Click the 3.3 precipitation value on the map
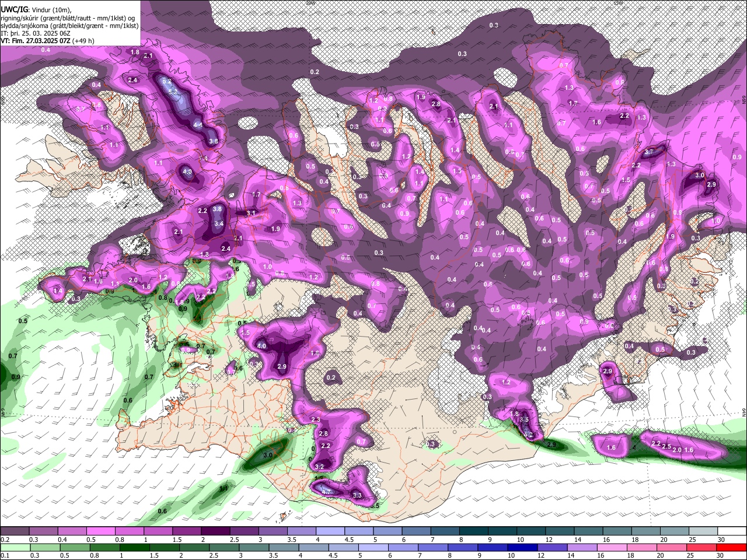 click(x=358, y=495)
